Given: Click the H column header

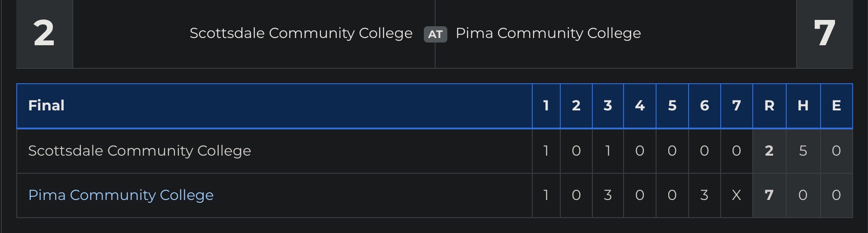Looking at the screenshot, I should [803, 105].
